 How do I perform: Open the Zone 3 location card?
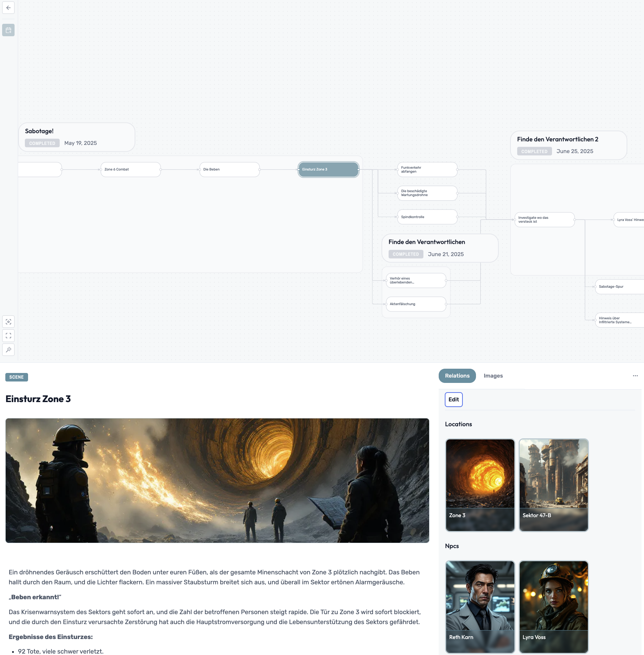tap(480, 485)
